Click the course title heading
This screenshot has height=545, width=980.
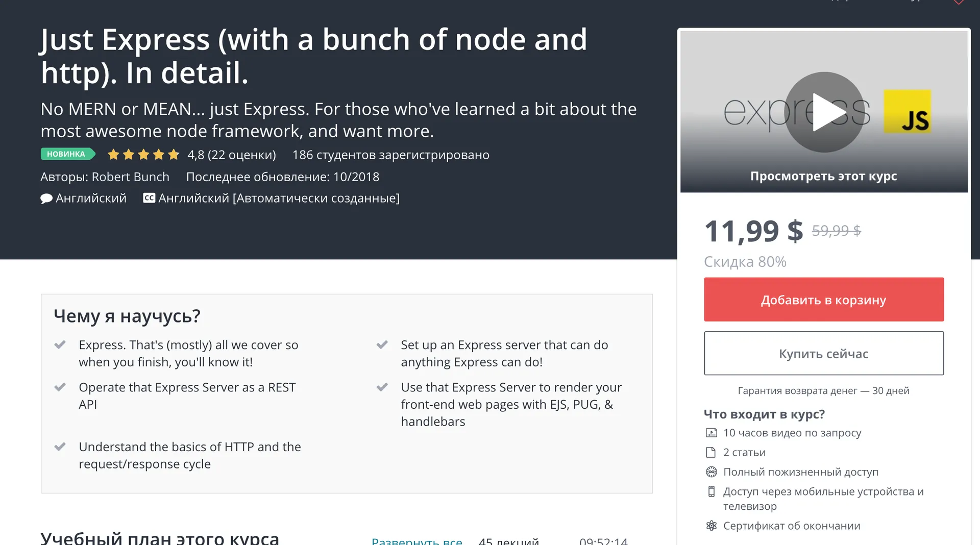tap(313, 56)
